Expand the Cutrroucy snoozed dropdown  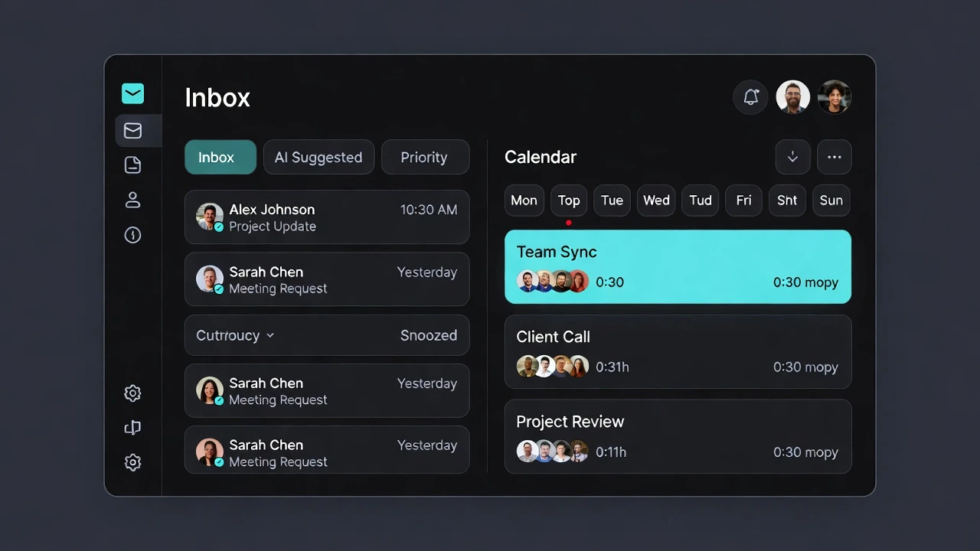pyautogui.click(x=271, y=335)
